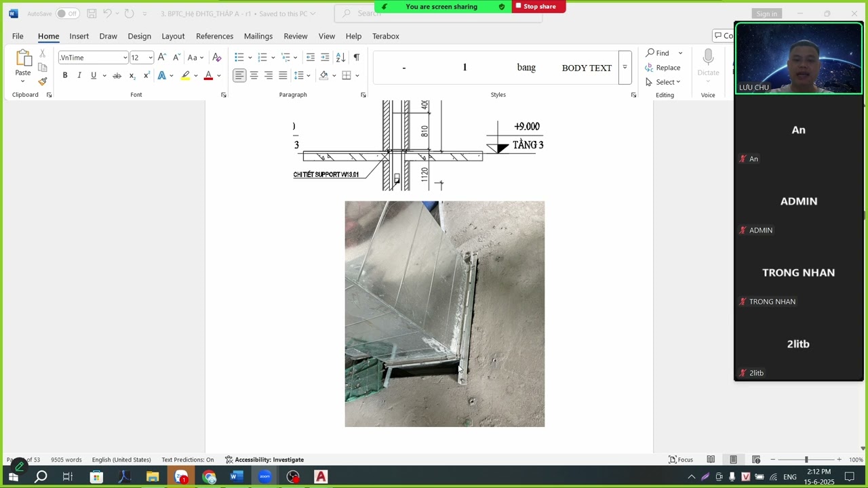Click the Dictate microphone icon
This screenshot has height=488, width=868.
click(x=708, y=58)
